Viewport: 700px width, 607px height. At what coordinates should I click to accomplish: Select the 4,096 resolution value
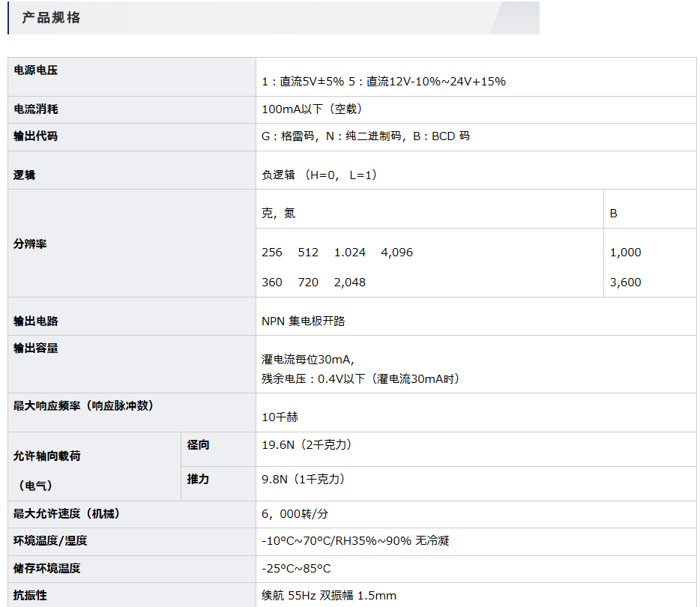pyautogui.click(x=396, y=253)
